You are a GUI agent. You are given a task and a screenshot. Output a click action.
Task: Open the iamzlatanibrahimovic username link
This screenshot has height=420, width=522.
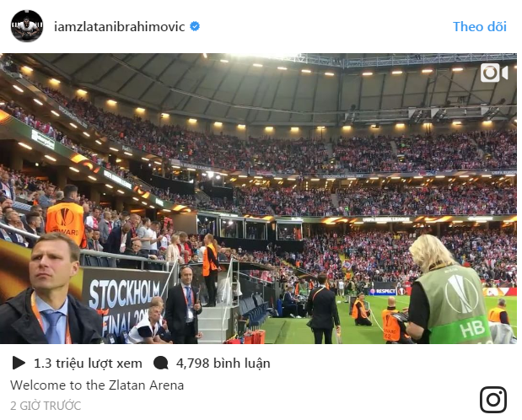coord(119,27)
